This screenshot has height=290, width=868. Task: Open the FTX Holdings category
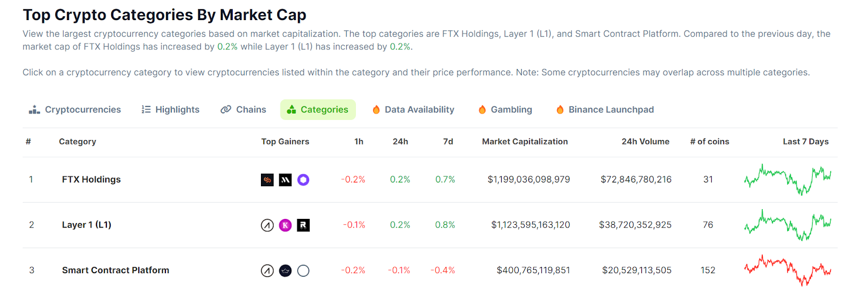point(91,180)
